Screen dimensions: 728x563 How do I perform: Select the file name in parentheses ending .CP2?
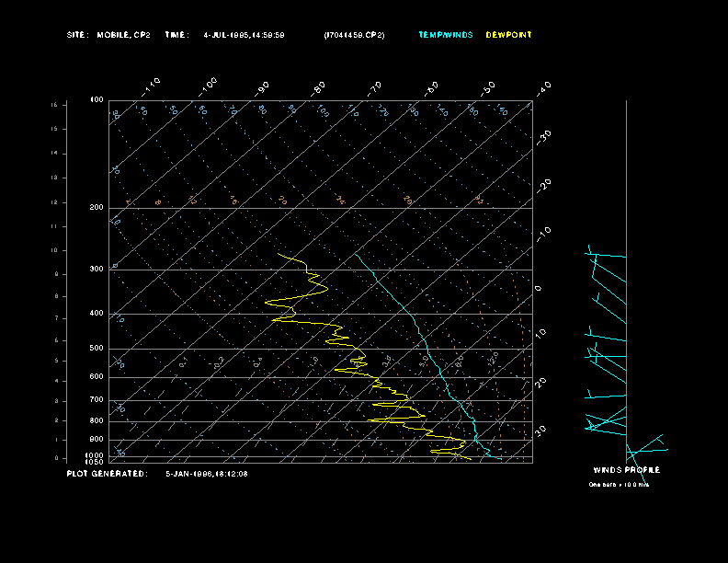pyautogui.click(x=354, y=35)
